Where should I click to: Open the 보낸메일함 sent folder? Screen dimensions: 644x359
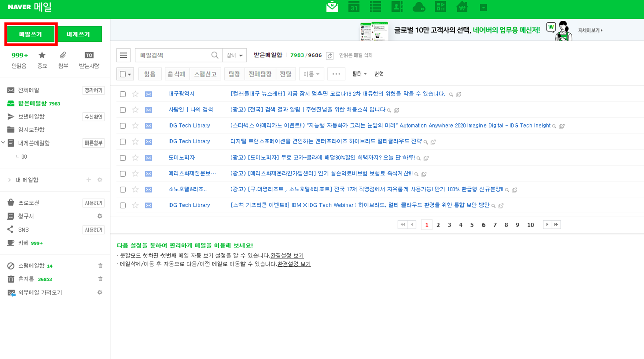pyautogui.click(x=31, y=117)
